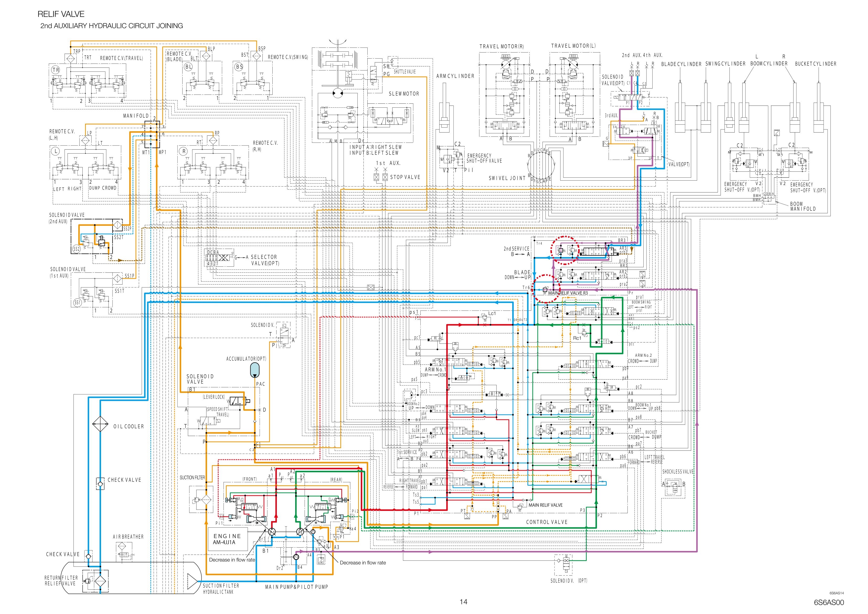Image resolution: width=868 pixels, height=614 pixels.
Task: Click the 'BLADE CYLINDER' label
Action: coord(681,64)
